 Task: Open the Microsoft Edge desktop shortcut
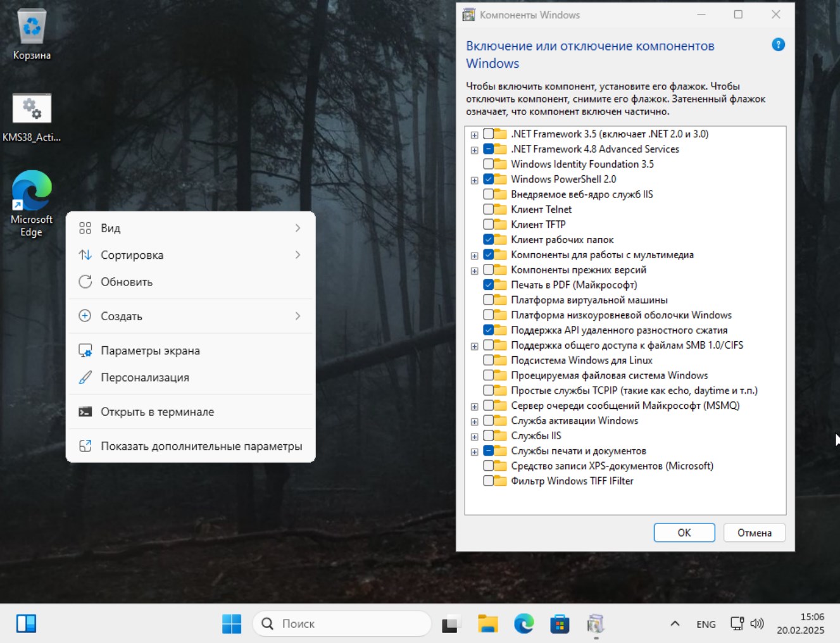tap(32, 204)
